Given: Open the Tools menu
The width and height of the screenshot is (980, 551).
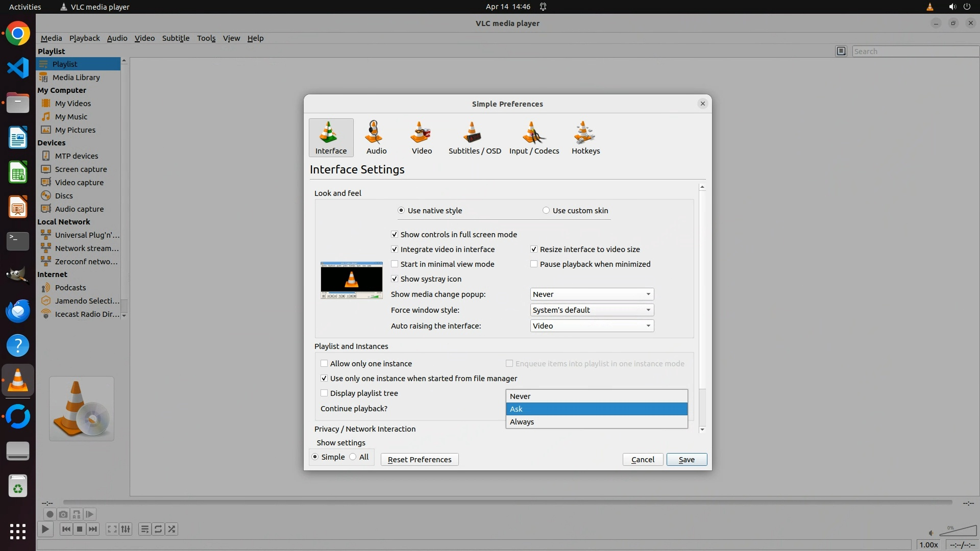Looking at the screenshot, I should [206, 38].
